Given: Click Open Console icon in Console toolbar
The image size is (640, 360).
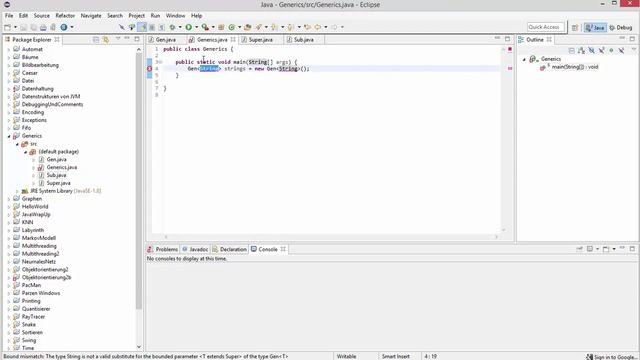Looking at the screenshot, I should [607, 249].
